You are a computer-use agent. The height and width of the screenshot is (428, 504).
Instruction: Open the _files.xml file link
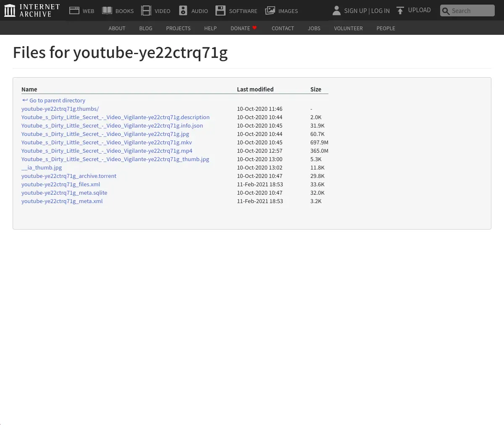pyautogui.click(x=60, y=184)
